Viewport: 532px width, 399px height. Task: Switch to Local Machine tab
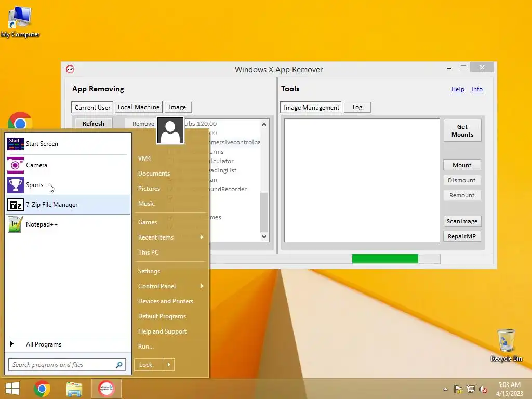tap(138, 107)
